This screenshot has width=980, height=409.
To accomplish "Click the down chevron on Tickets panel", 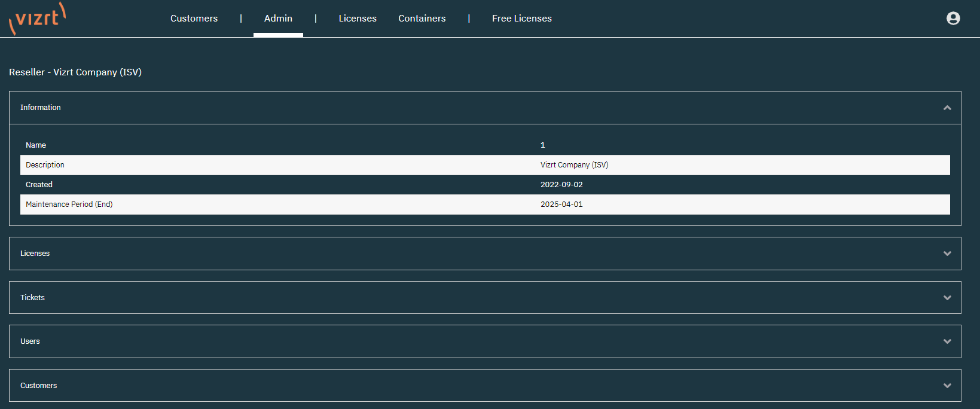I will (947, 298).
